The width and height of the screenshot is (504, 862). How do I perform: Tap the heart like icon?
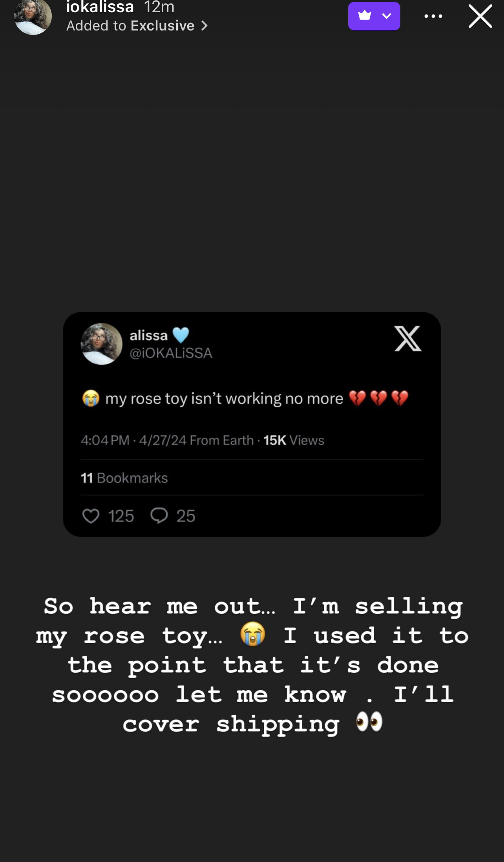91,515
